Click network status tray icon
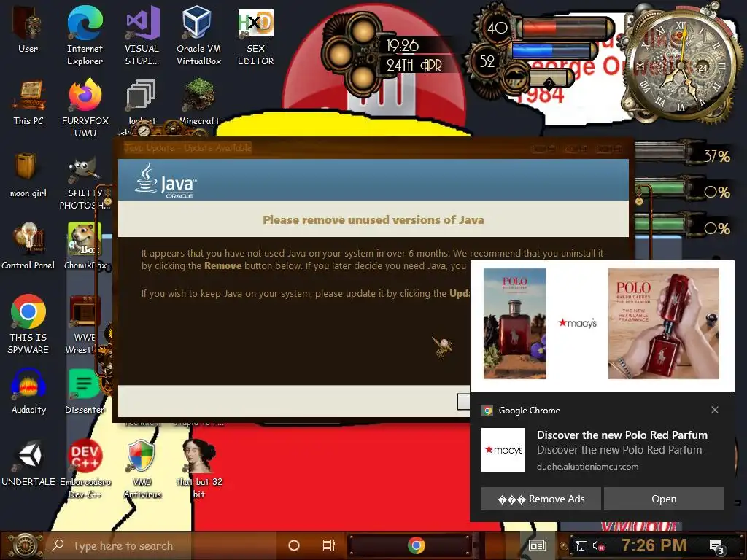This screenshot has height=560, width=747. coord(581,545)
